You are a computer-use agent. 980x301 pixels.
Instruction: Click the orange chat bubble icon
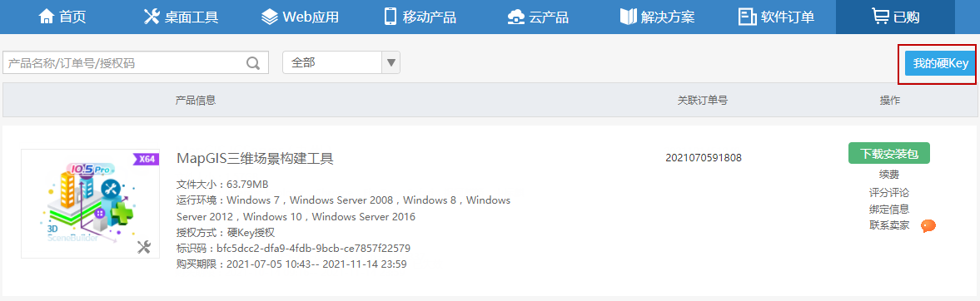point(928,225)
